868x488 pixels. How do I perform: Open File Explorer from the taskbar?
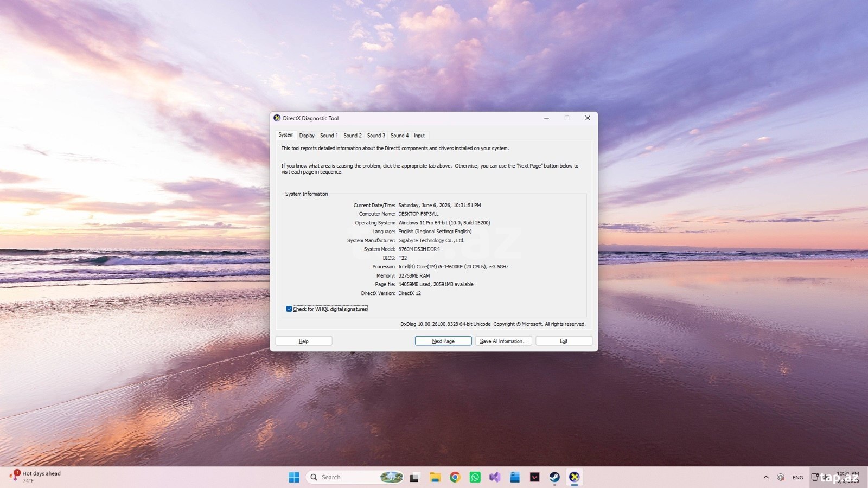tap(435, 477)
